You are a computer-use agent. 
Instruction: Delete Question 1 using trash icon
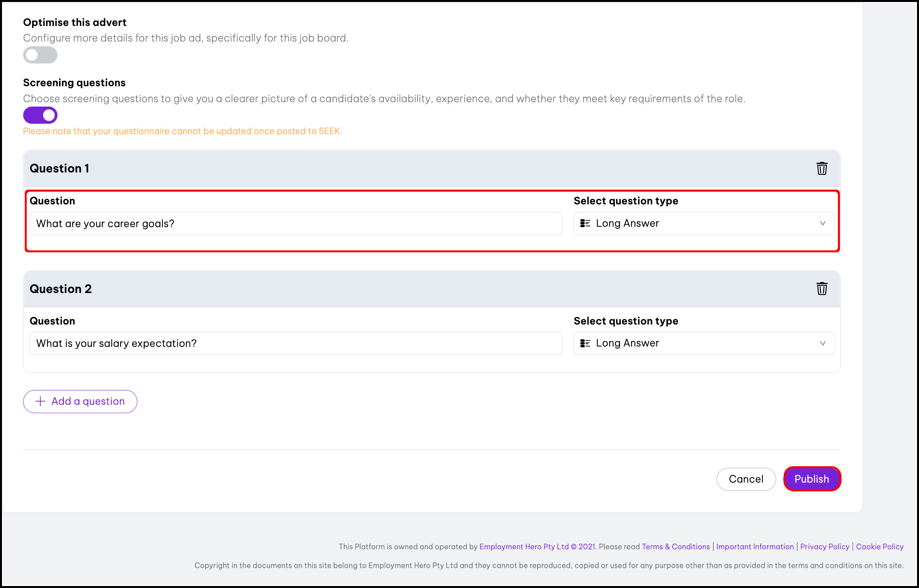point(822,168)
